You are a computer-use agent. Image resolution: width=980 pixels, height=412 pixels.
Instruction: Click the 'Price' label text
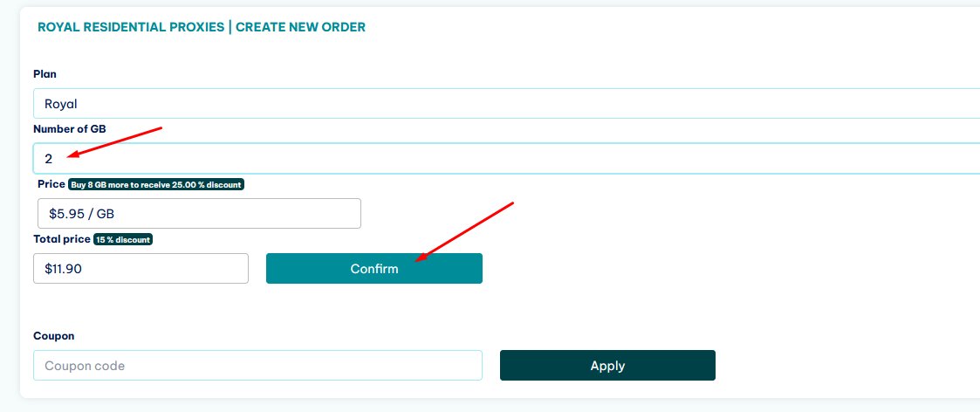pyautogui.click(x=51, y=184)
